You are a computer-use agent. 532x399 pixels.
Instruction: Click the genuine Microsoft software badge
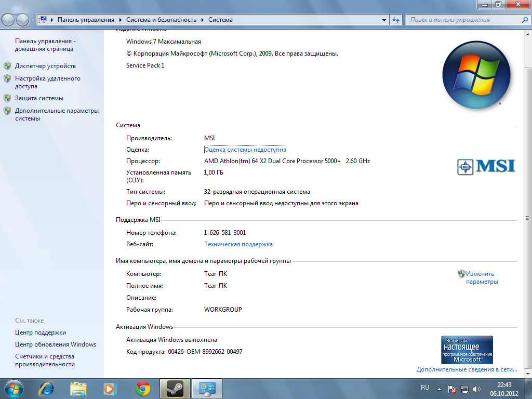click(467, 350)
